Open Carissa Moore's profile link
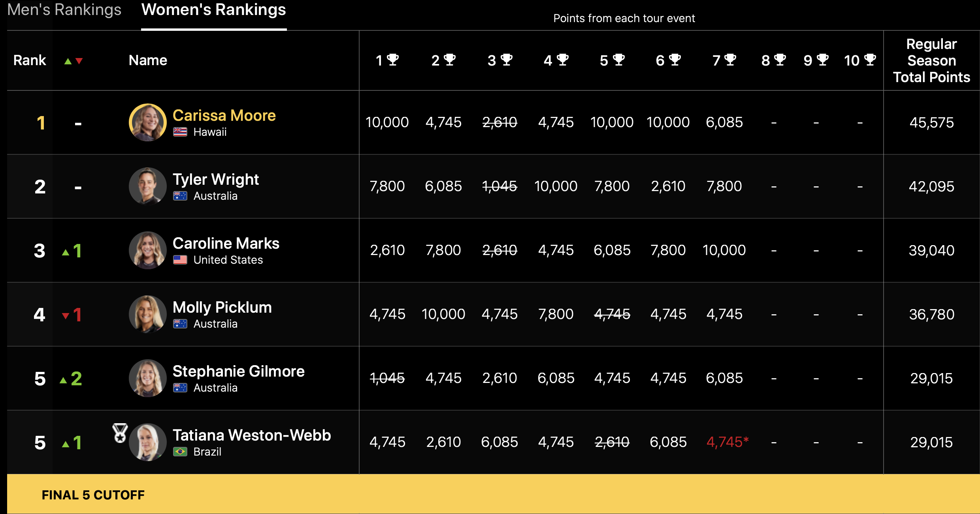This screenshot has width=980, height=514. (x=224, y=116)
